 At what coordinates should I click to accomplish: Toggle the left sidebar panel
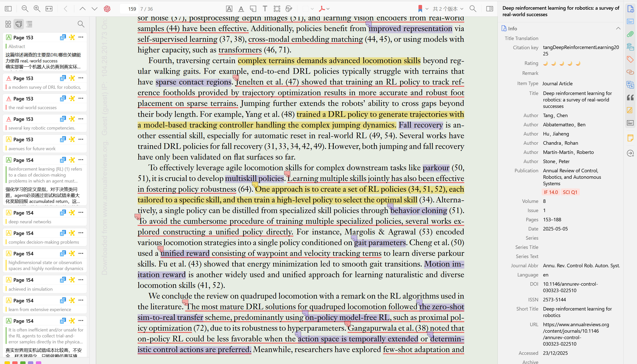[8, 9]
